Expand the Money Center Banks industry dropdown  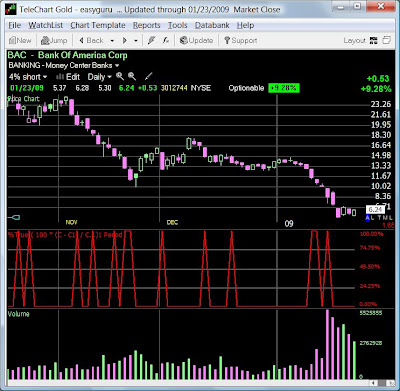click(x=117, y=66)
